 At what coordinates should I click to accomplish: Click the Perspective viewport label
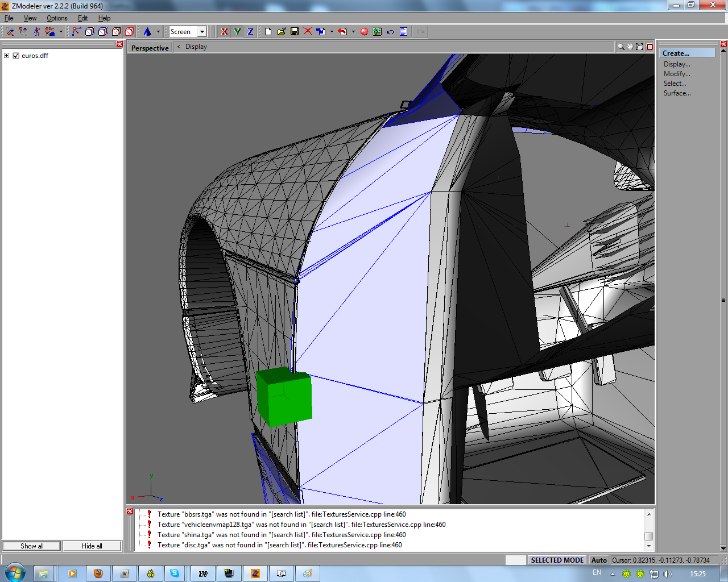coord(150,48)
